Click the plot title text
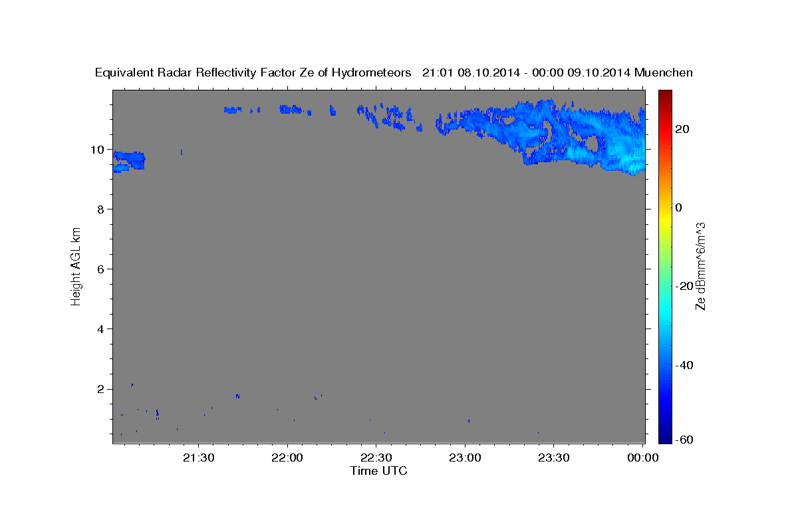Screen dimensions: 798x532 [394, 72]
